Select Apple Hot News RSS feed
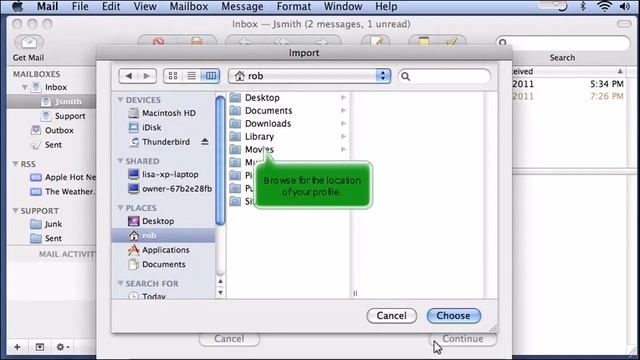Viewport: 640px width, 360px height. pyautogui.click(x=63, y=178)
